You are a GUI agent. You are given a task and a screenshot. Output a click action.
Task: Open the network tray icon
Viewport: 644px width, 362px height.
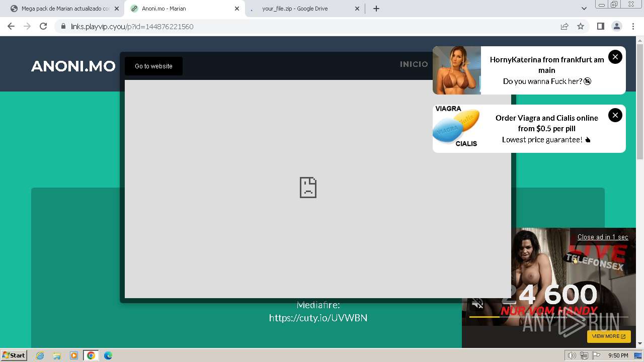[x=584, y=355]
